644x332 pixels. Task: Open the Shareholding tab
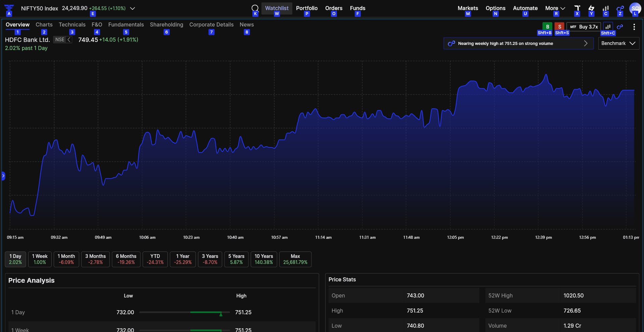[166, 24]
